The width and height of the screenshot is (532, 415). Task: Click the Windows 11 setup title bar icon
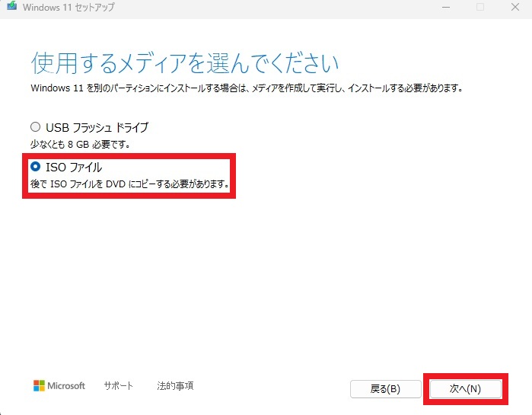pyautogui.click(x=12, y=6)
